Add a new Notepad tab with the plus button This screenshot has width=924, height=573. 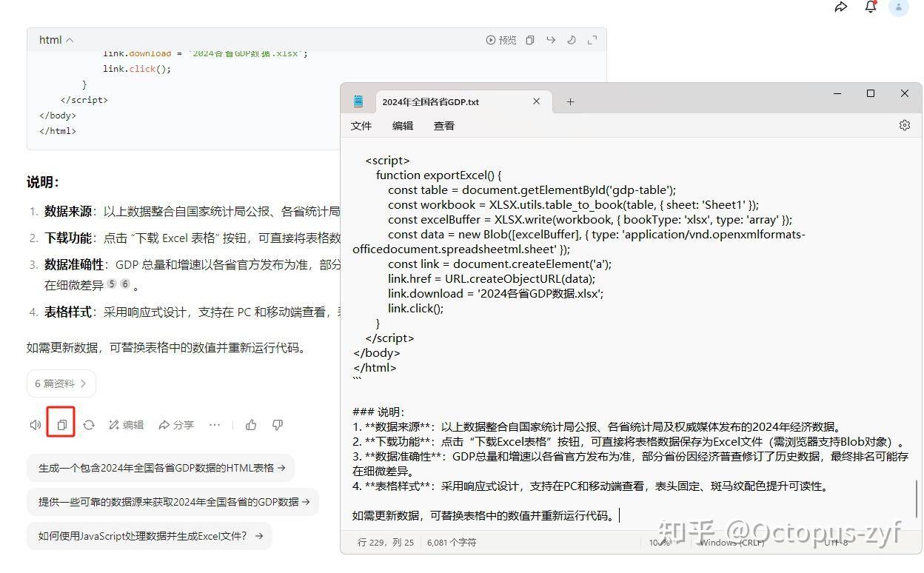[570, 102]
